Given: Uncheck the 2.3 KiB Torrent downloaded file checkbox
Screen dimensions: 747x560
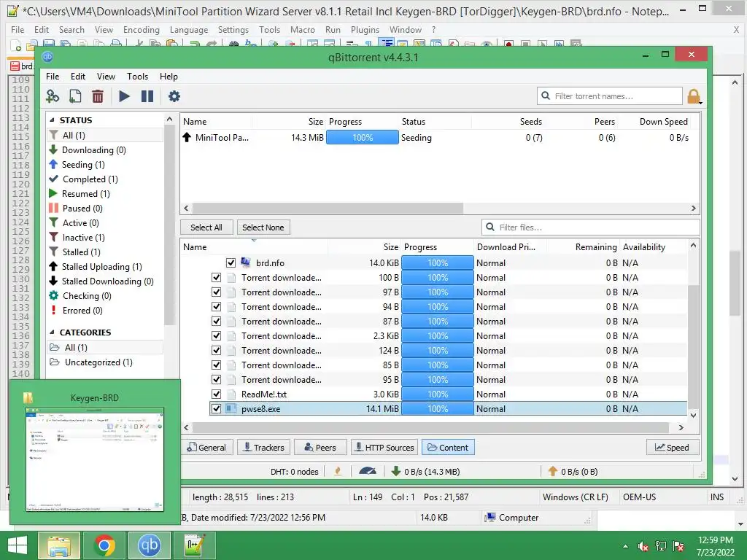Looking at the screenshot, I should pos(216,335).
